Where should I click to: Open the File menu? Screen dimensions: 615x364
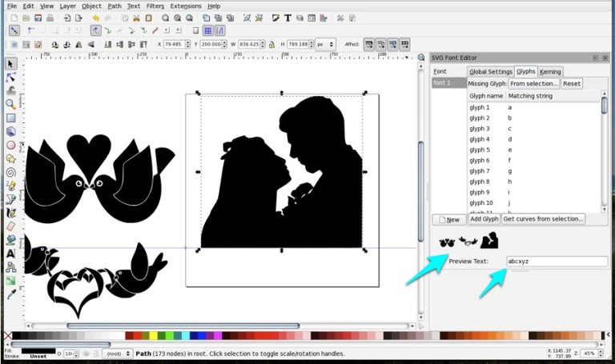point(12,6)
